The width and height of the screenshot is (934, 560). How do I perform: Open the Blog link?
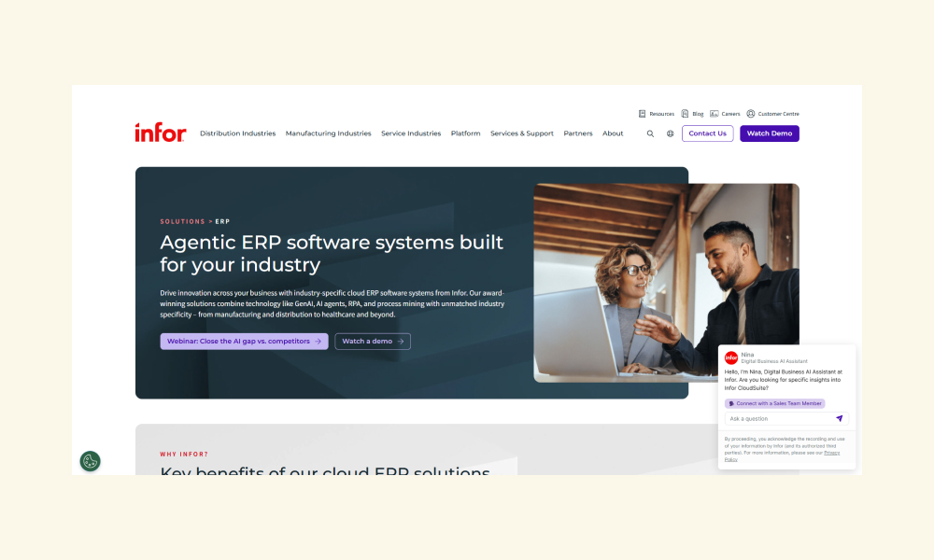[x=698, y=114]
